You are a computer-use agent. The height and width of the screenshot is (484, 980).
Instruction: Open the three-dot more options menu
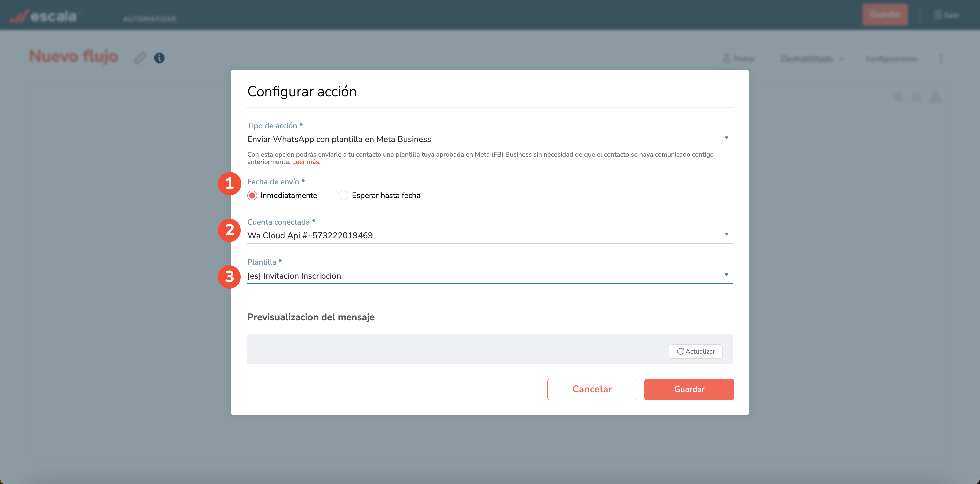941,59
